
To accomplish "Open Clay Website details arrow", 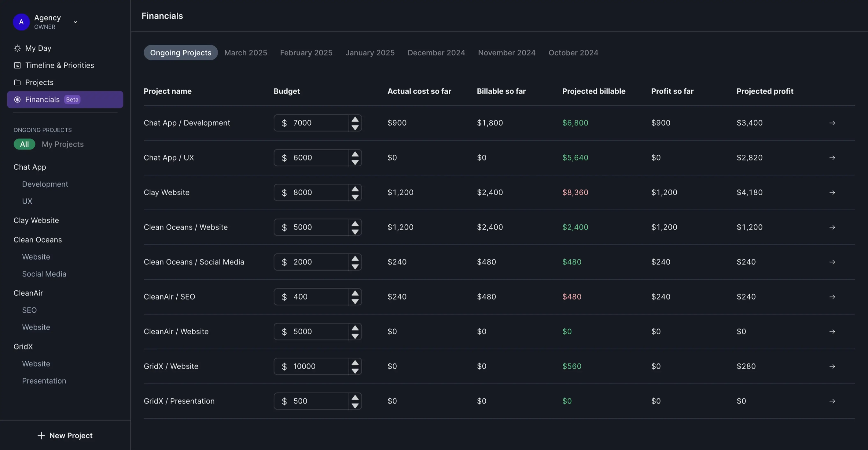I will pos(832,193).
